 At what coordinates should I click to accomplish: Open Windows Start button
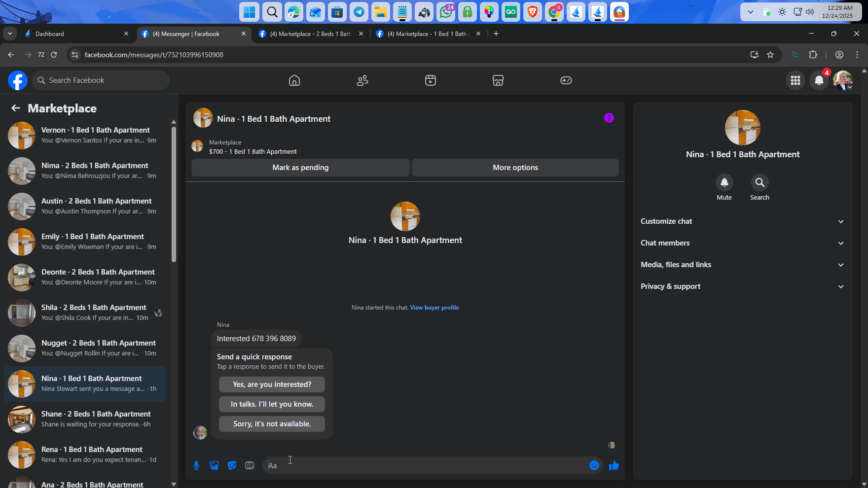pyautogui.click(x=250, y=12)
